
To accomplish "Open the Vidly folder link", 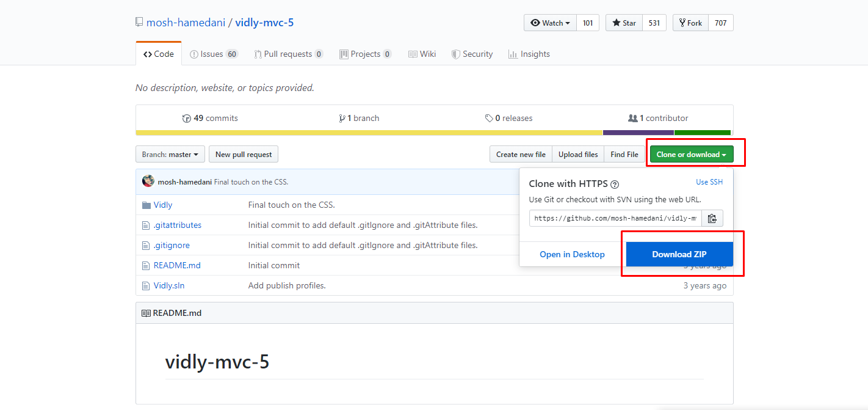I will [x=163, y=205].
